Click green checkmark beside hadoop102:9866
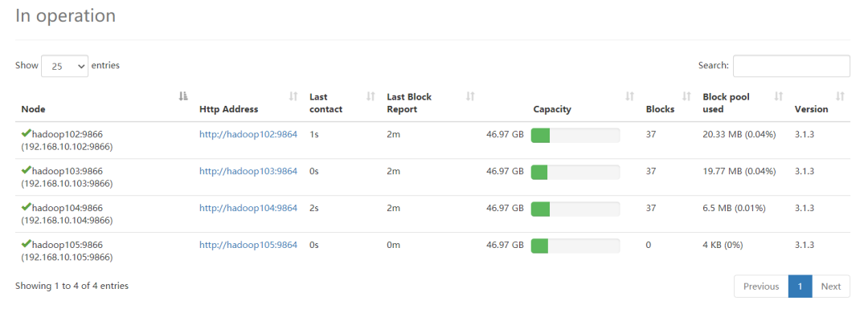This screenshot has height=317, width=868. tap(26, 133)
